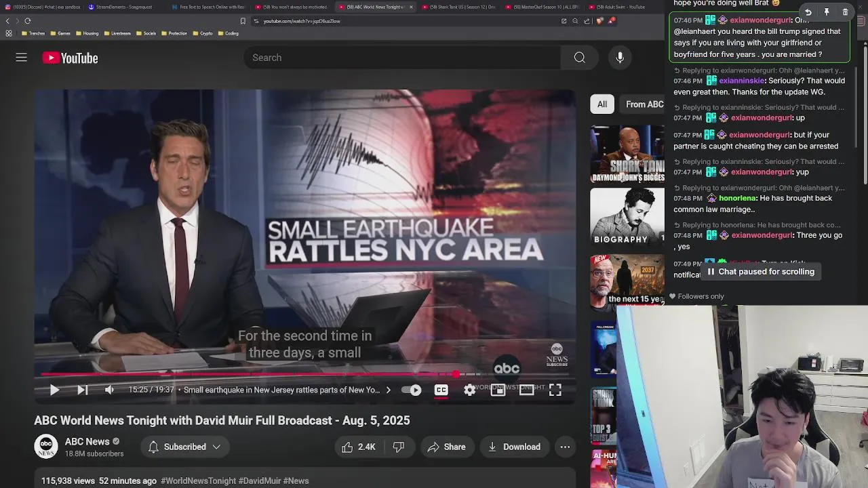Go to the YouTube home logo
This screenshot has height=488, width=868.
[70, 58]
